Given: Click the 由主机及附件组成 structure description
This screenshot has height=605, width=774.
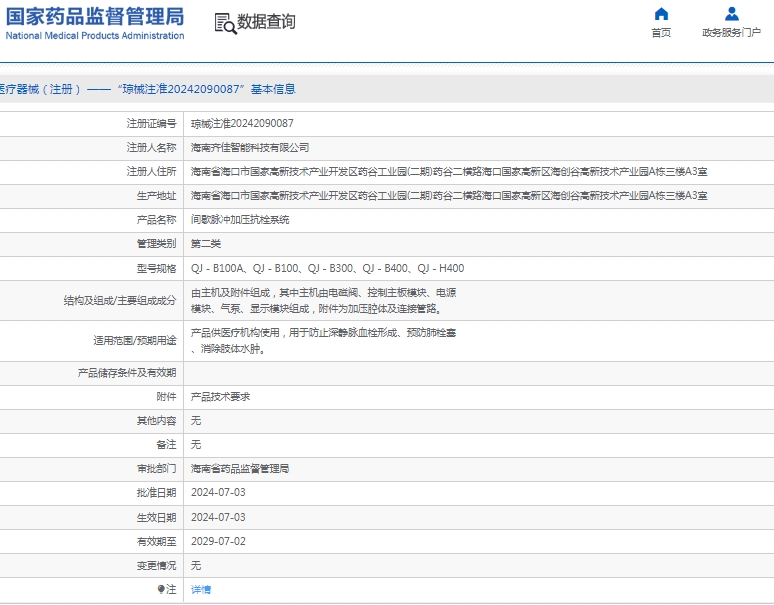Looking at the screenshot, I should (323, 301).
